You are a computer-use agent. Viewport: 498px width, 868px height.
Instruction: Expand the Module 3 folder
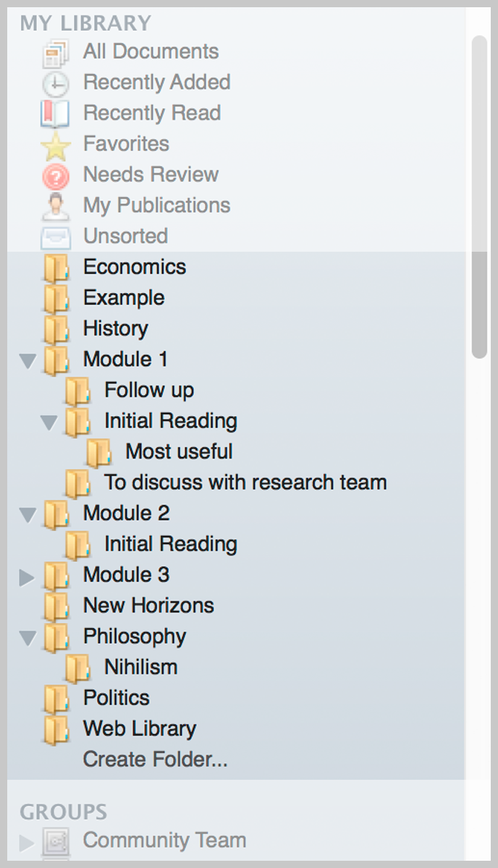click(28, 576)
